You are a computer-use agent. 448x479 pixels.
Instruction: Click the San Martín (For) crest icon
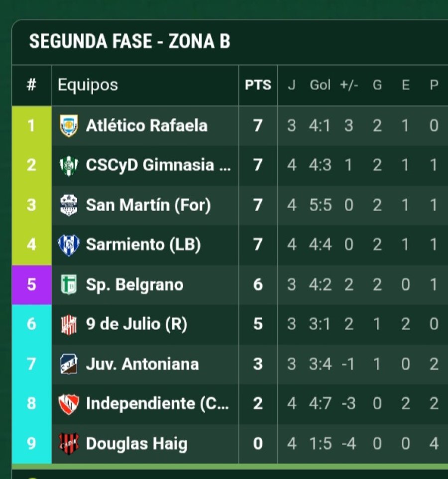tap(69, 205)
